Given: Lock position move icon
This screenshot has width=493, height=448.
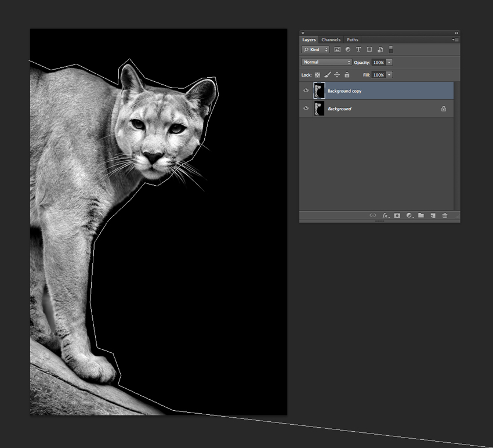Looking at the screenshot, I should pyautogui.click(x=337, y=74).
